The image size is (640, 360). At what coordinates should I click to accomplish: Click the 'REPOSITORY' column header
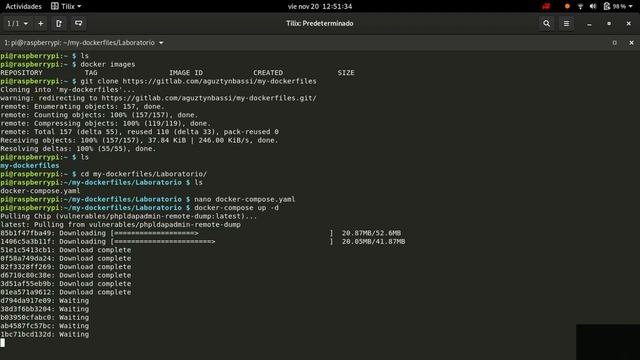pos(21,73)
